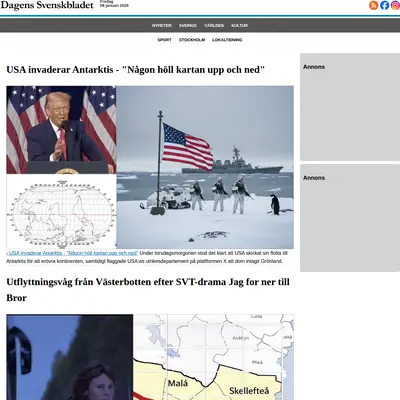Click the Antarctic flag and soldiers photo
The height and width of the screenshot is (400, 400).
205,167
